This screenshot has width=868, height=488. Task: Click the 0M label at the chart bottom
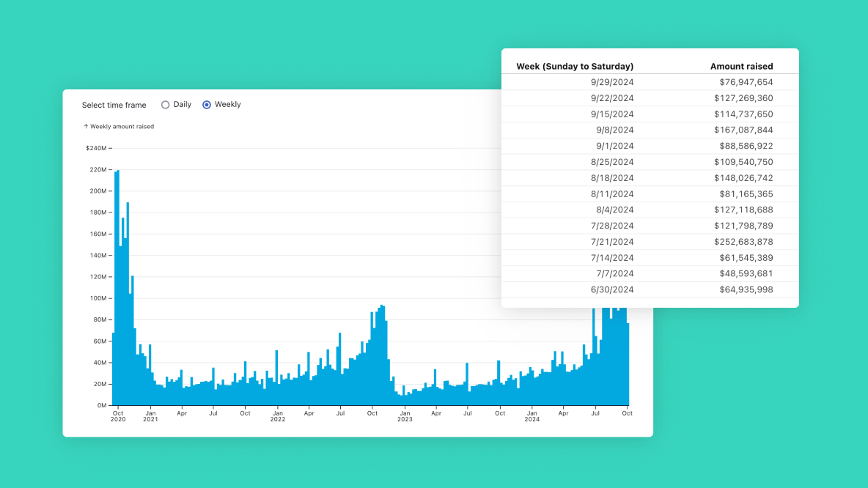coord(100,405)
